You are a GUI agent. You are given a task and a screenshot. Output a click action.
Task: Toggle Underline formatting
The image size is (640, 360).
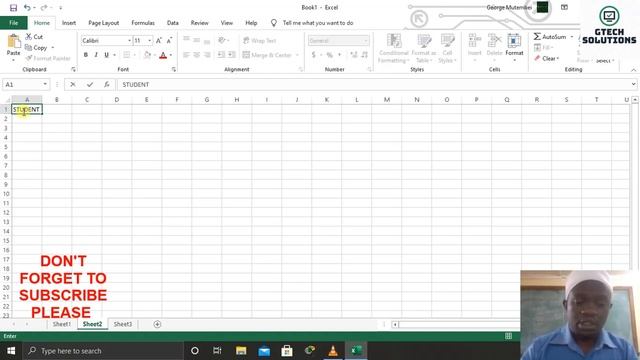(x=107, y=55)
